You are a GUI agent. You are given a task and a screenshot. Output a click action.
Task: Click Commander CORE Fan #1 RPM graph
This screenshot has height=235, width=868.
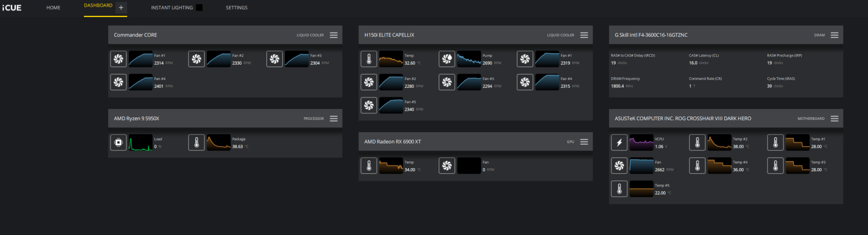pos(141,59)
